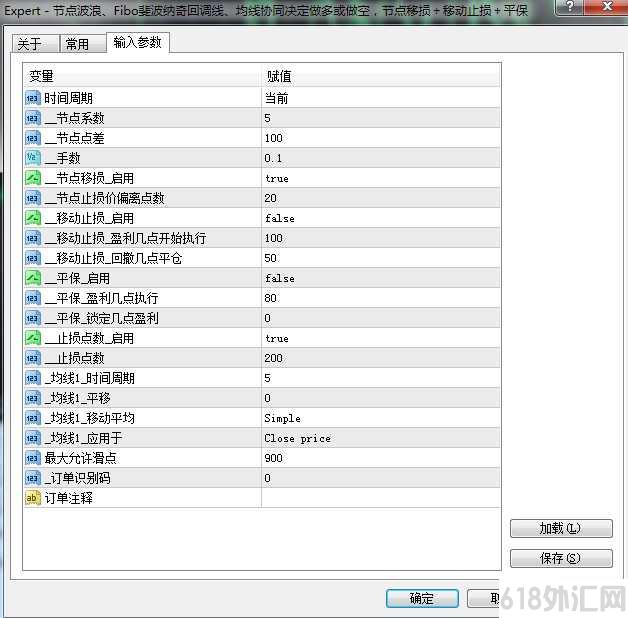The width and height of the screenshot is (628, 618).
Task: Click the 确定 button
Action: (422, 598)
